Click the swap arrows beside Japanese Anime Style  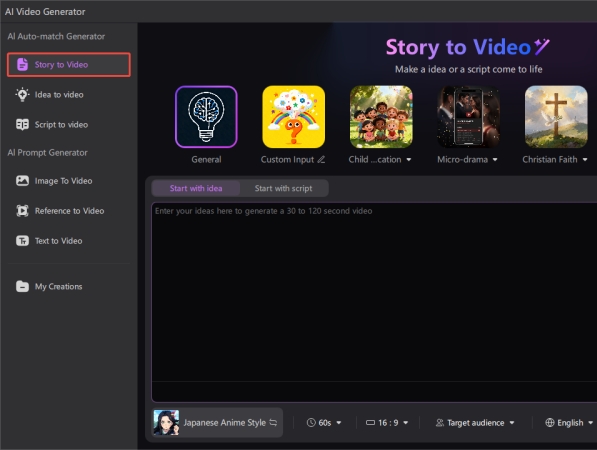click(x=273, y=423)
